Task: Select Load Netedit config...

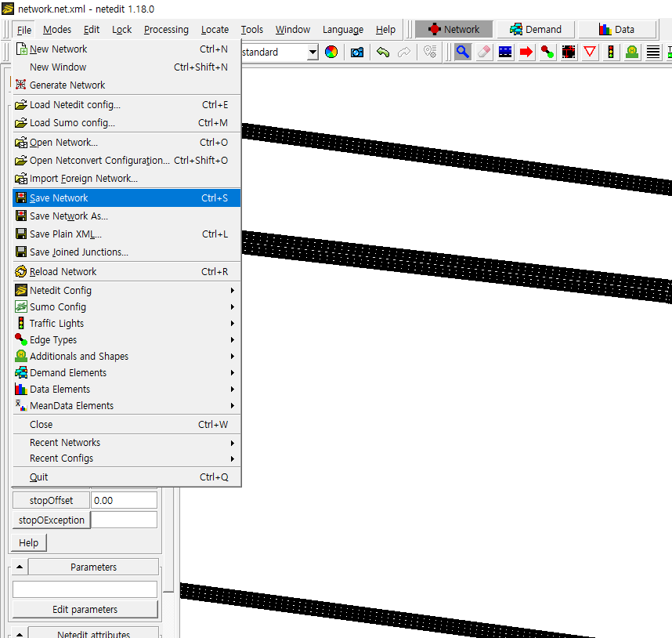Action: point(127,105)
